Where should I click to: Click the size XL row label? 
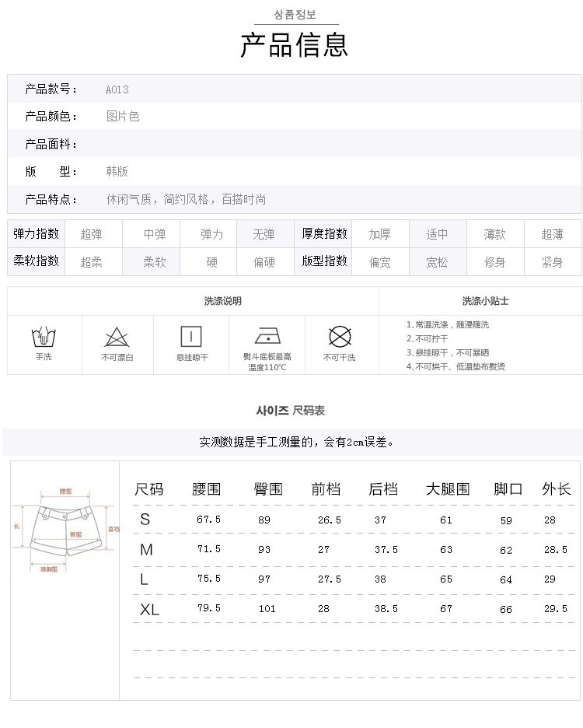click(149, 609)
